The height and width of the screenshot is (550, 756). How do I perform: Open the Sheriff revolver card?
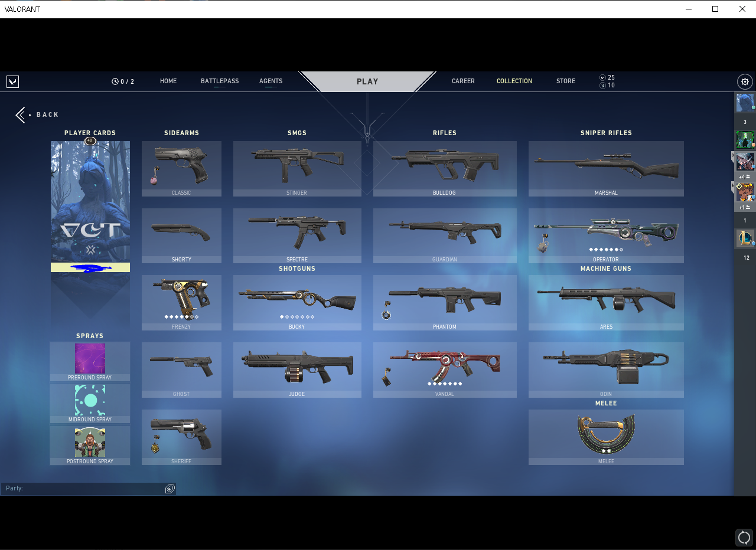click(x=181, y=437)
